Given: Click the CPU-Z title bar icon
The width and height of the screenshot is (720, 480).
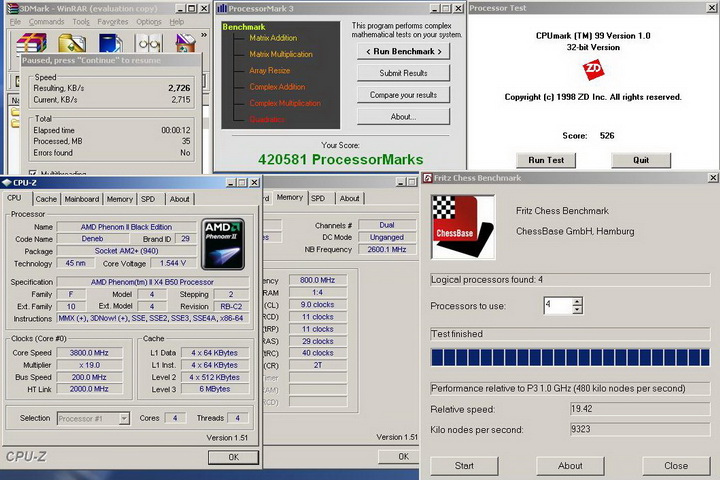Looking at the screenshot, I should point(6,183).
